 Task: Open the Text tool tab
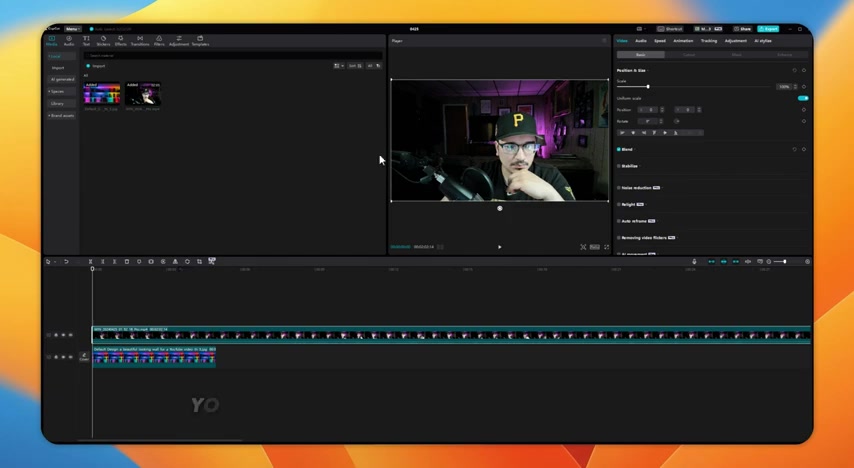coord(86,41)
